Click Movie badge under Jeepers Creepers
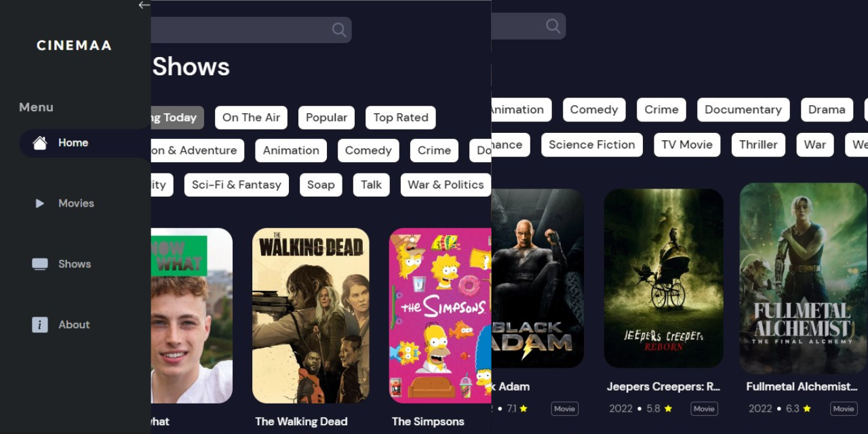868x434 pixels. (704, 409)
